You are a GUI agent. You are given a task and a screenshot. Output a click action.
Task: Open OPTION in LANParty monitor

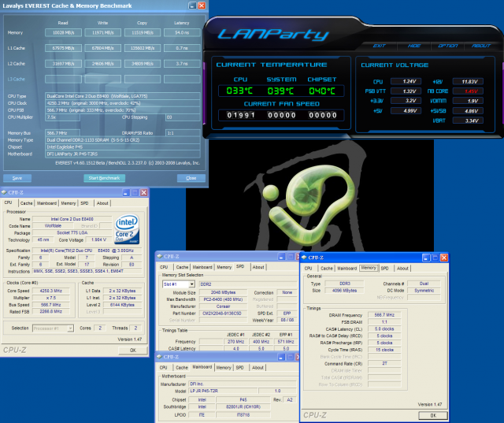click(447, 46)
